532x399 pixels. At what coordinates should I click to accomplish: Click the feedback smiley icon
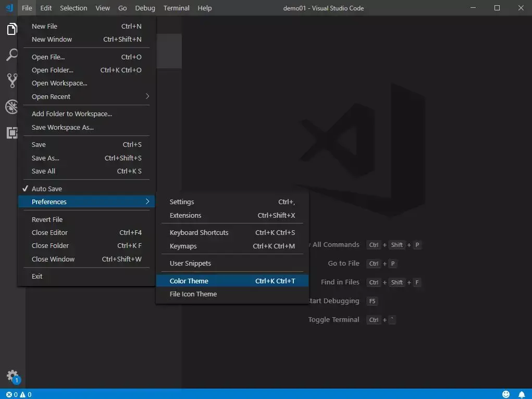[x=506, y=394]
